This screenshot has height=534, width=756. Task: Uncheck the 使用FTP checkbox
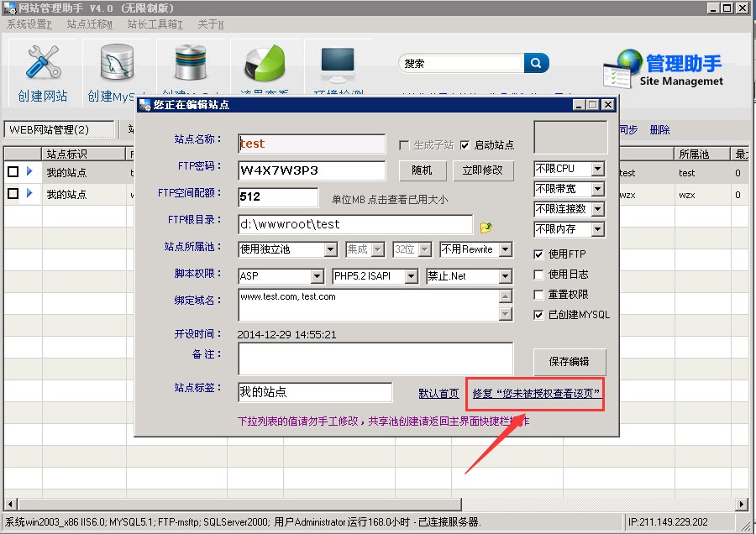[x=539, y=254]
